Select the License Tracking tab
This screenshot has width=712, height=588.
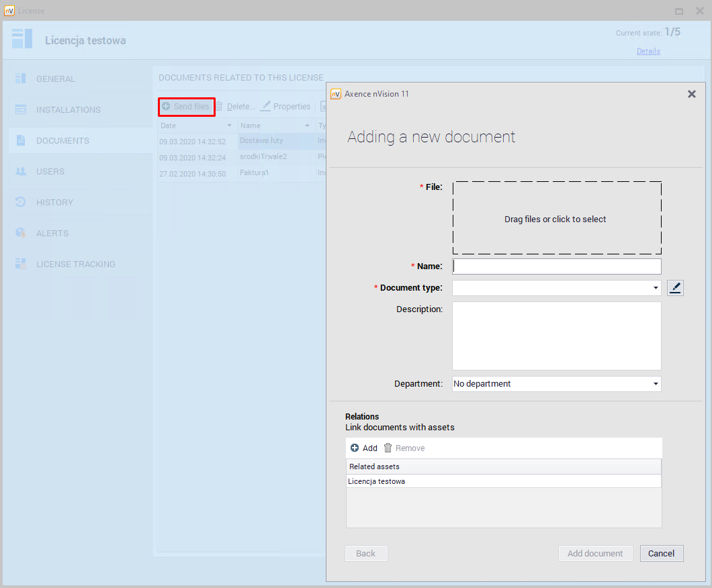point(75,264)
